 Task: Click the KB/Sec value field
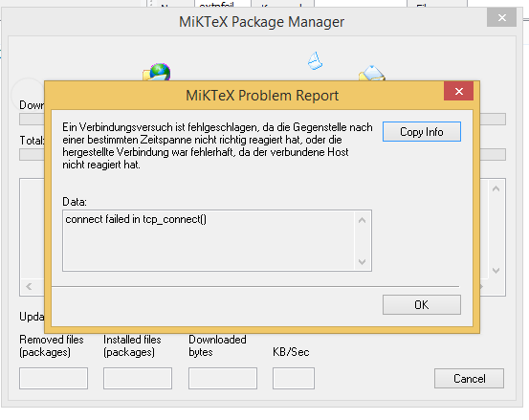[x=294, y=379]
